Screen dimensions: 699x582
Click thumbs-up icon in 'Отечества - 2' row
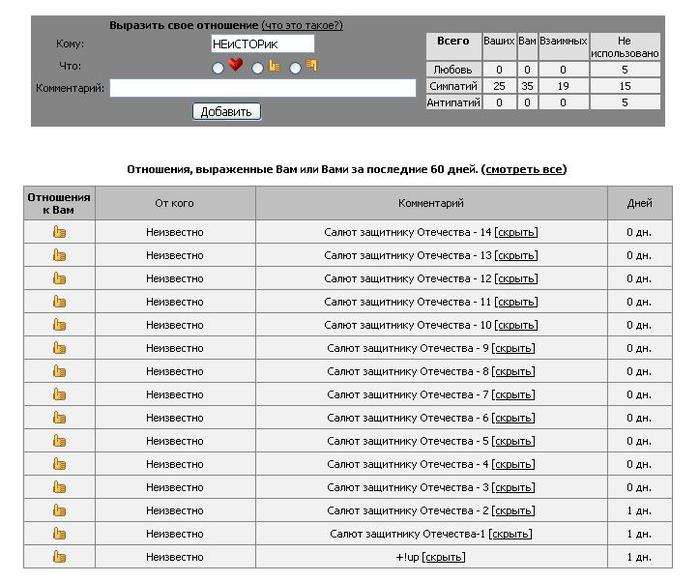point(59,510)
